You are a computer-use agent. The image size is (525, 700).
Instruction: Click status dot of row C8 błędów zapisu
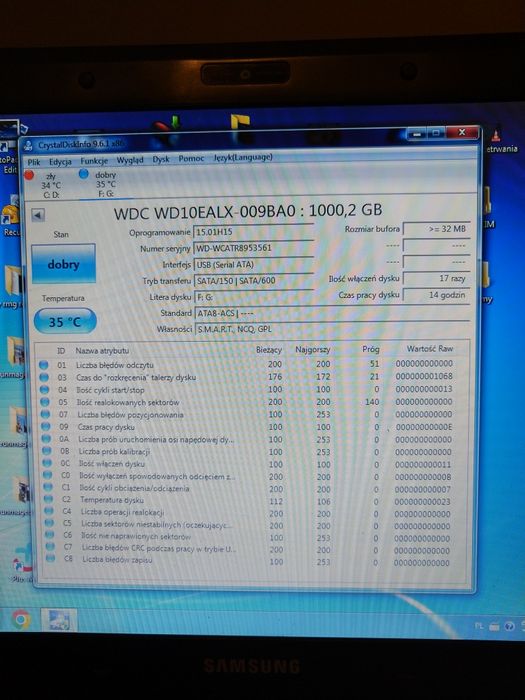50,558
